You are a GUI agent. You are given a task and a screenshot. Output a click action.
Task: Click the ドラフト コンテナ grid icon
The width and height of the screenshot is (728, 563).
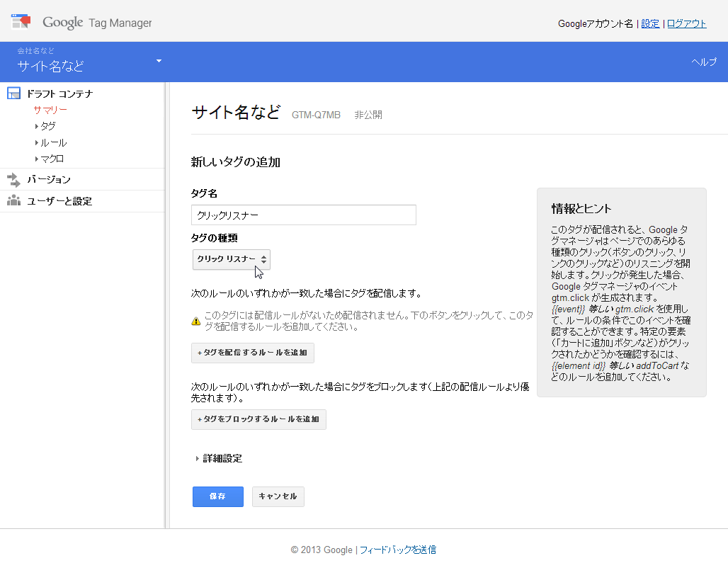pyautogui.click(x=13, y=93)
